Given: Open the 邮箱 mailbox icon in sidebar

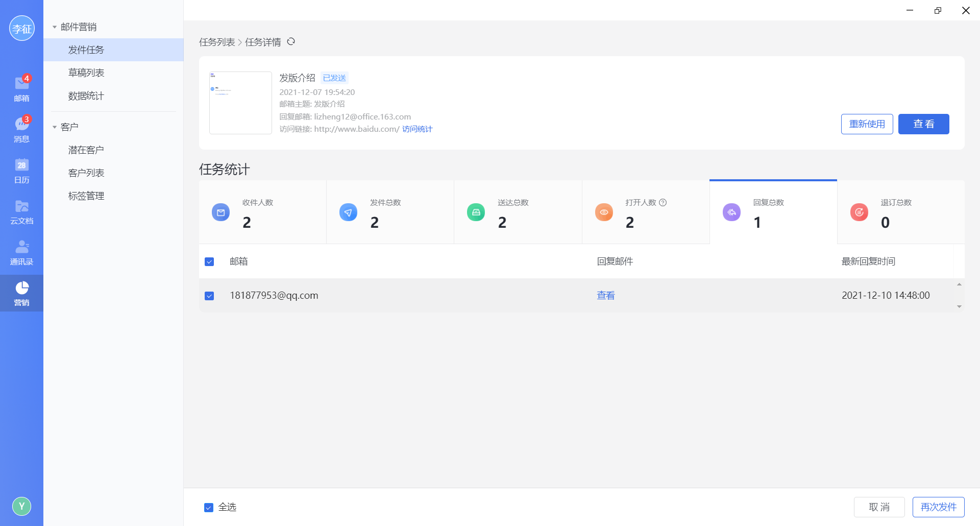Looking at the screenshot, I should coord(21,88).
